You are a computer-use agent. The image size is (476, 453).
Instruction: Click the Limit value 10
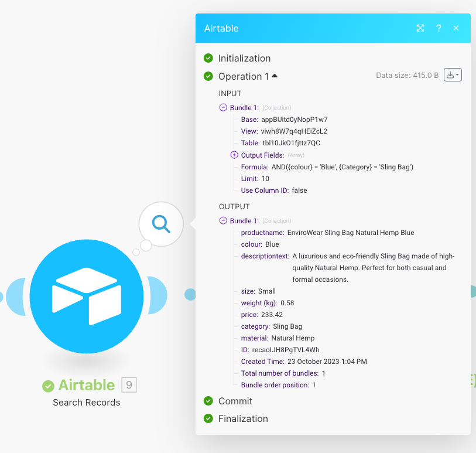(265, 179)
